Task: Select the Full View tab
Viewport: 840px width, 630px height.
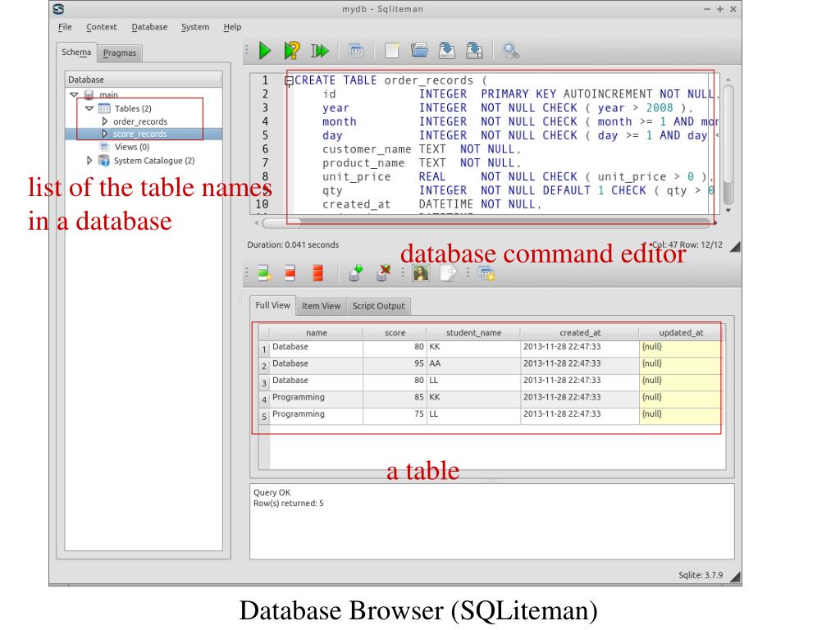Action: pyautogui.click(x=272, y=305)
